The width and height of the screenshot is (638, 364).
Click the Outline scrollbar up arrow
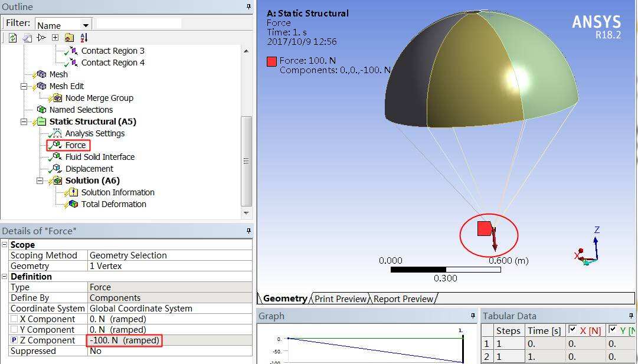tap(246, 51)
